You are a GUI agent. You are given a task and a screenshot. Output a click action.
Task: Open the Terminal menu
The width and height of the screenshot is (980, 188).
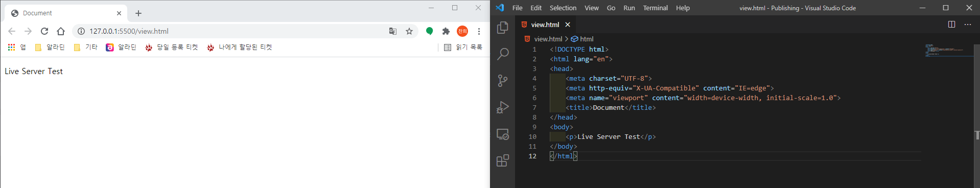pos(655,8)
